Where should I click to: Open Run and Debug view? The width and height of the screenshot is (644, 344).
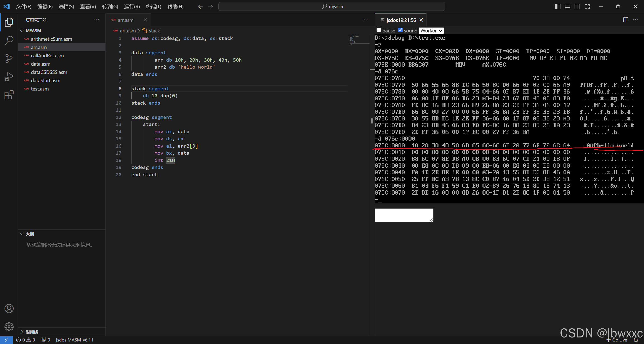click(9, 77)
